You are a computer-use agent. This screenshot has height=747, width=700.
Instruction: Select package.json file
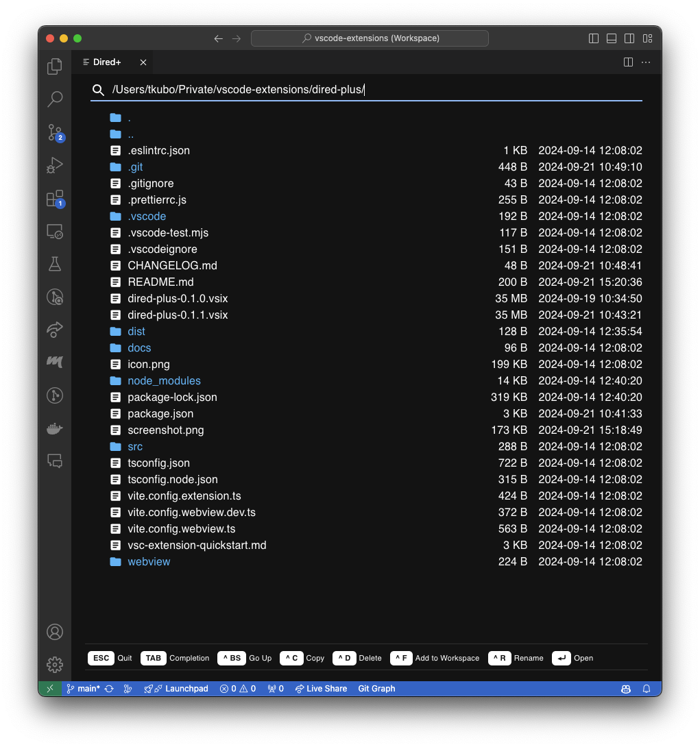[375, 413]
